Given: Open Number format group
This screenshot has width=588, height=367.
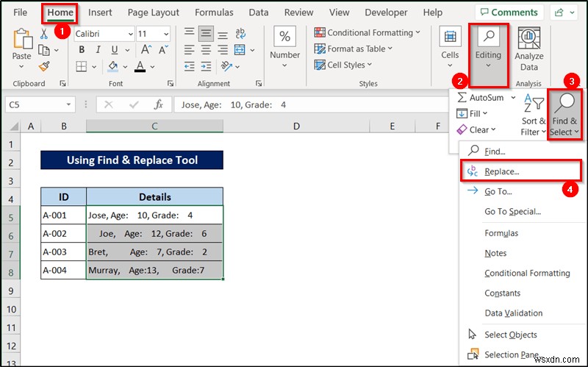Looking at the screenshot, I should click(x=284, y=47).
